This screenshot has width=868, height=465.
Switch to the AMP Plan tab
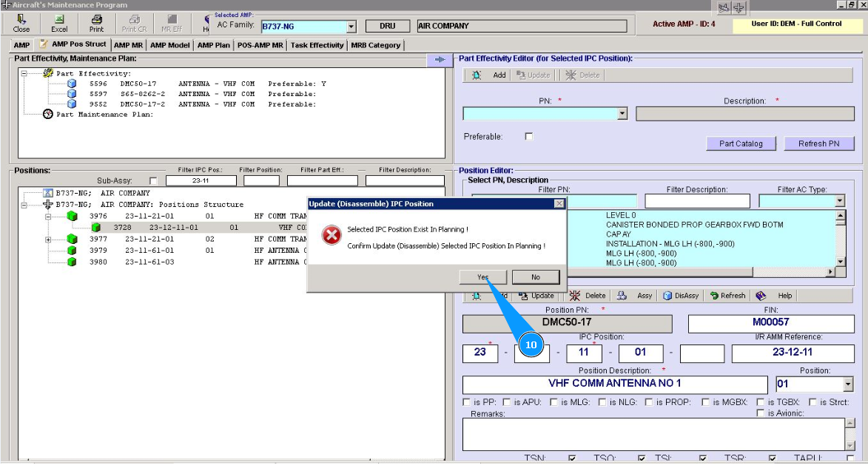(214, 45)
